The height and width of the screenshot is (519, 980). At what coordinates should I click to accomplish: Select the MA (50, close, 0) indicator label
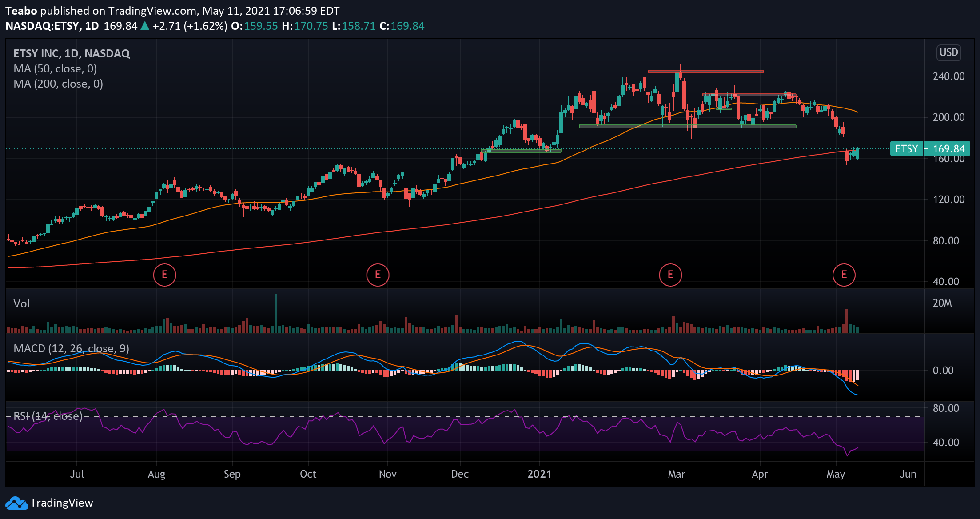tap(55, 68)
